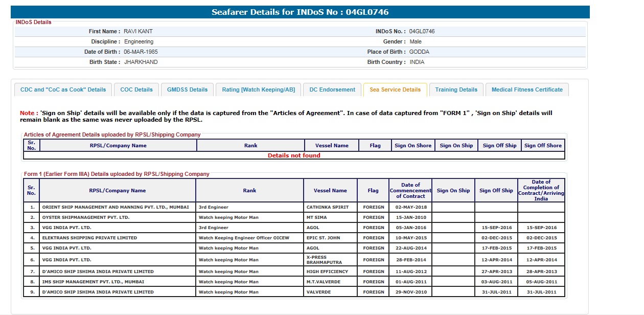
Task: Click the INDoS No. value 04GL0746
Action: [422, 32]
